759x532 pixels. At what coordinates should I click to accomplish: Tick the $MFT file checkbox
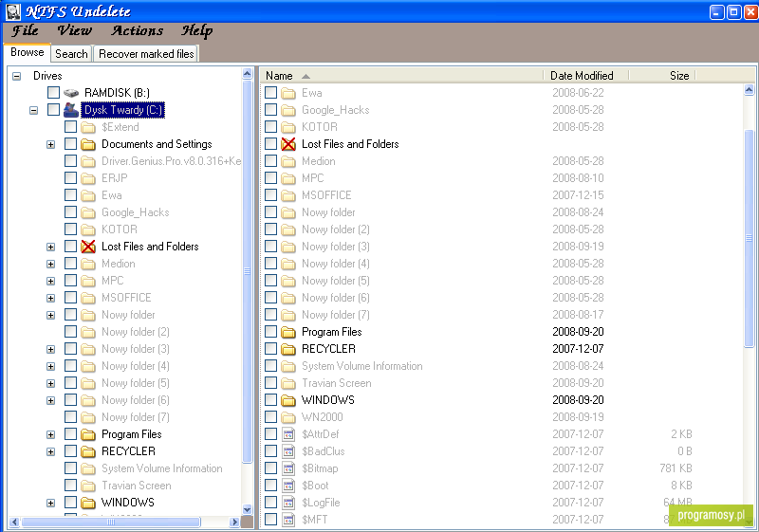point(271,520)
